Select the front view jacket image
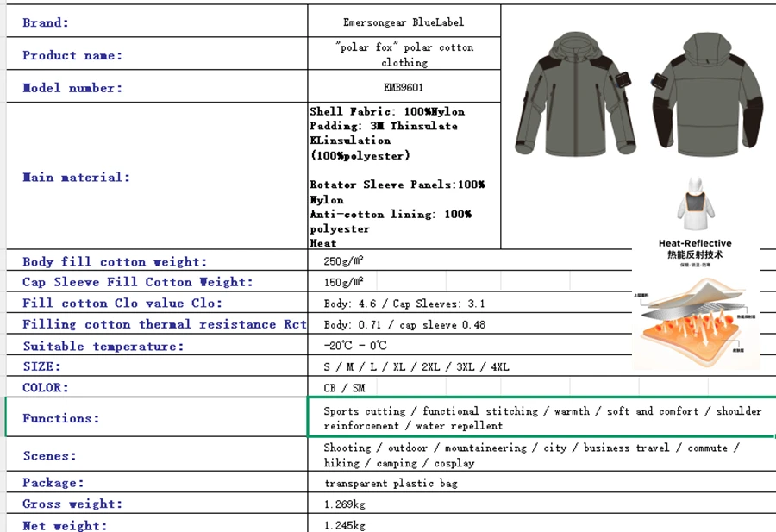The image size is (776, 532). pos(575,93)
